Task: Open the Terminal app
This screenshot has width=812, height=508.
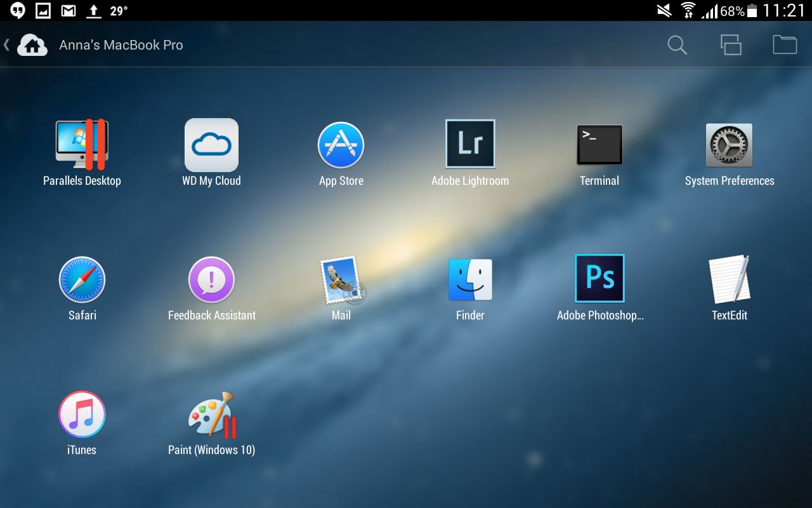Action: [599, 145]
